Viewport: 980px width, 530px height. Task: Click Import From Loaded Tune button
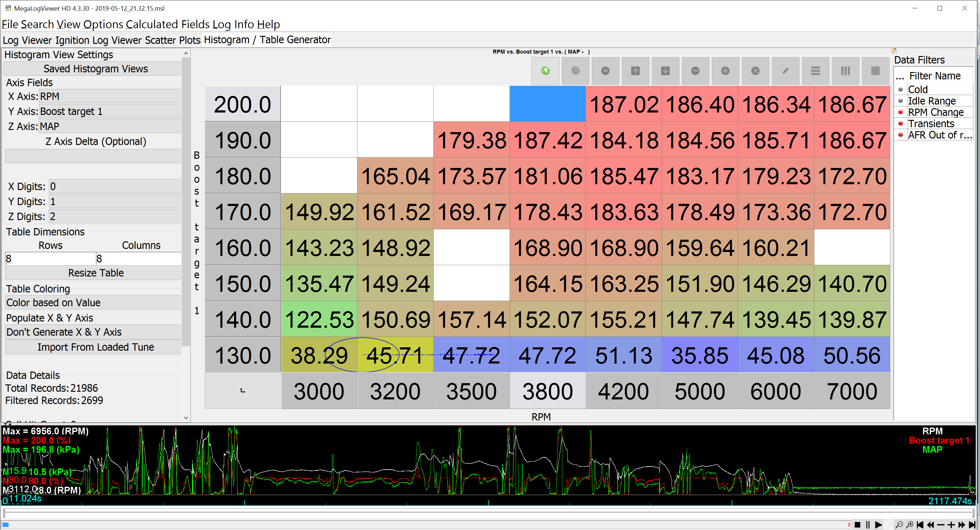(96, 347)
